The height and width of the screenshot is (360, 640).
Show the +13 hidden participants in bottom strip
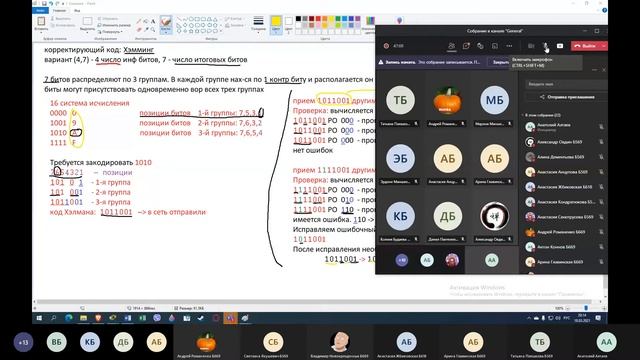pos(23,342)
